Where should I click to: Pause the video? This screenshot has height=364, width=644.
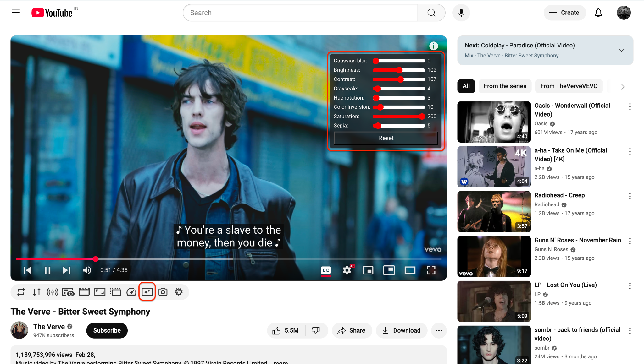pyautogui.click(x=47, y=270)
